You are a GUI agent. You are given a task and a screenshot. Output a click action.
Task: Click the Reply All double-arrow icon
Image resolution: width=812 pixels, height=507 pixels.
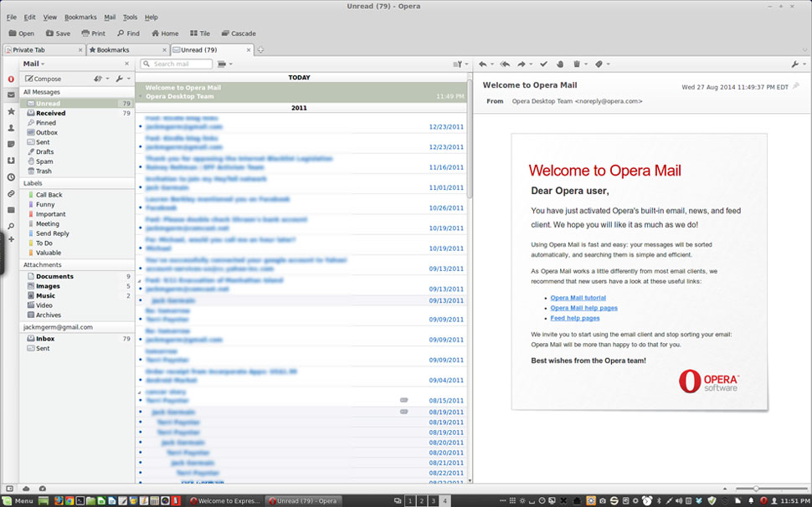[505, 64]
